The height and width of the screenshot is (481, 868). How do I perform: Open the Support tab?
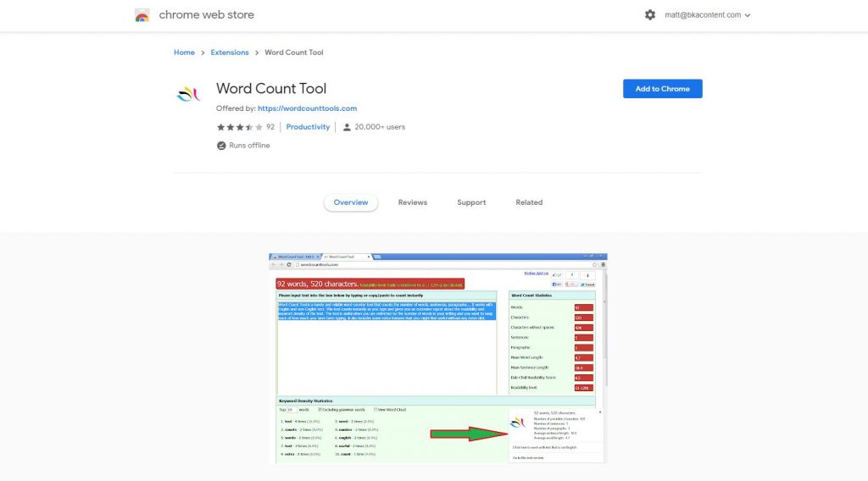click(x=471, y=202)
